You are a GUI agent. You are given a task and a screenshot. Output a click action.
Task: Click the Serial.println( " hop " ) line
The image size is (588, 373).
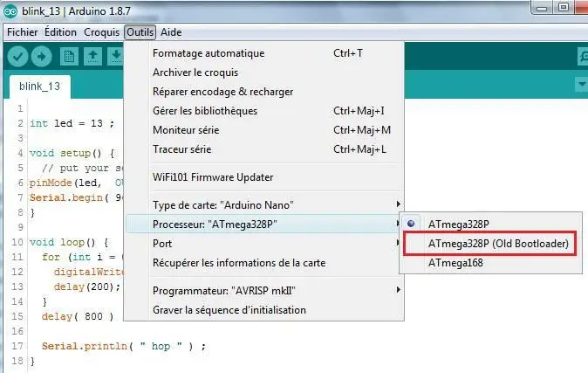[124, 346]
